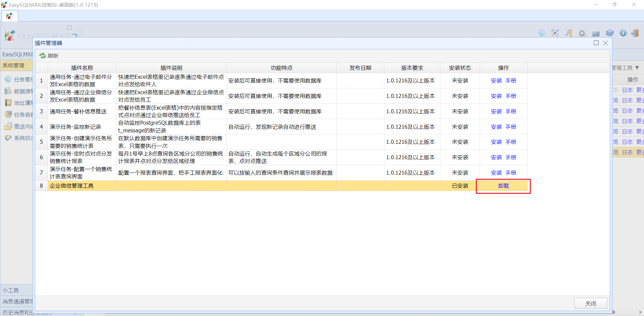
Task: Expand the 管理工具 dropdown arrow
Action: [637, 68]
